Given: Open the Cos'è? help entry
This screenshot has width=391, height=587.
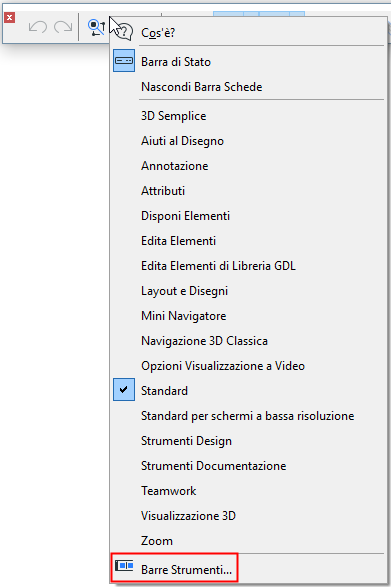Looking at the screenshot, I should click(249, 33).
